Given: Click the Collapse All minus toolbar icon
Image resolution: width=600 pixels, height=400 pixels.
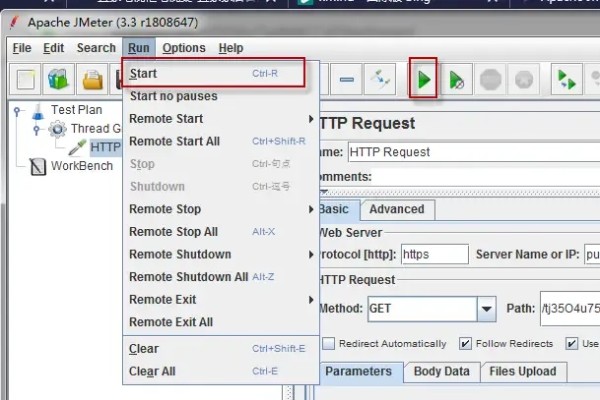Looking at the screenshot, I should coord(346,80).
